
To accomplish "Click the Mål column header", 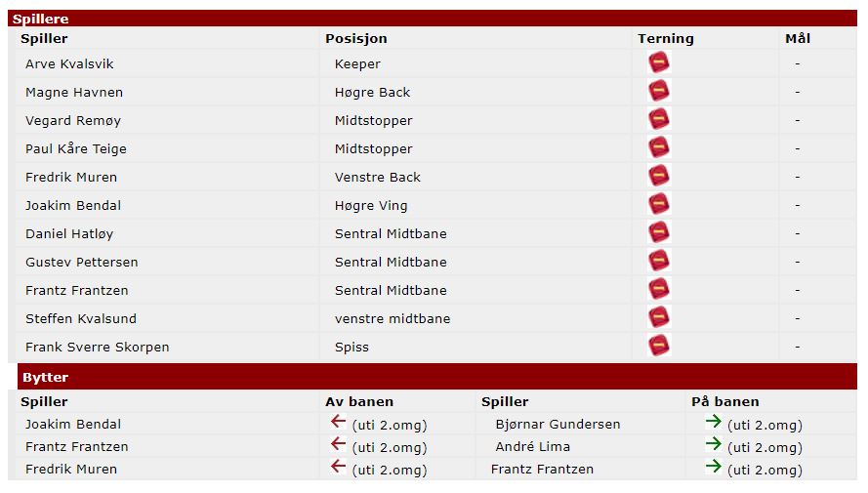I will pos(798,39).
